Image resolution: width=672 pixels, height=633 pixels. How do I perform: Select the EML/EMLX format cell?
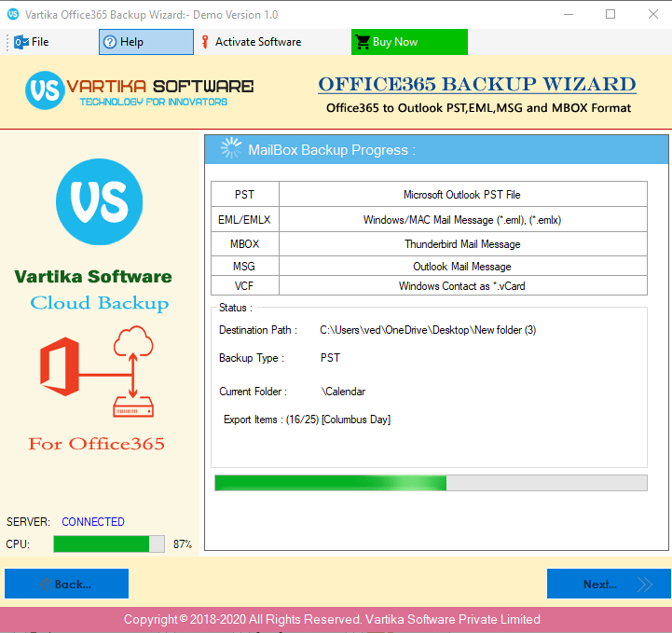245,220
